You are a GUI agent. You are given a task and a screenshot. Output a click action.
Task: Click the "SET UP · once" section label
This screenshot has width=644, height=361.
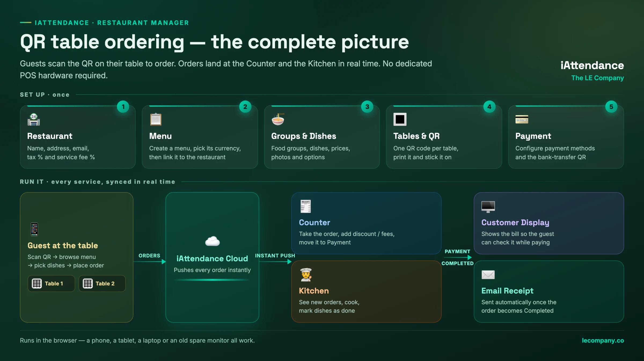pos(45,94)
